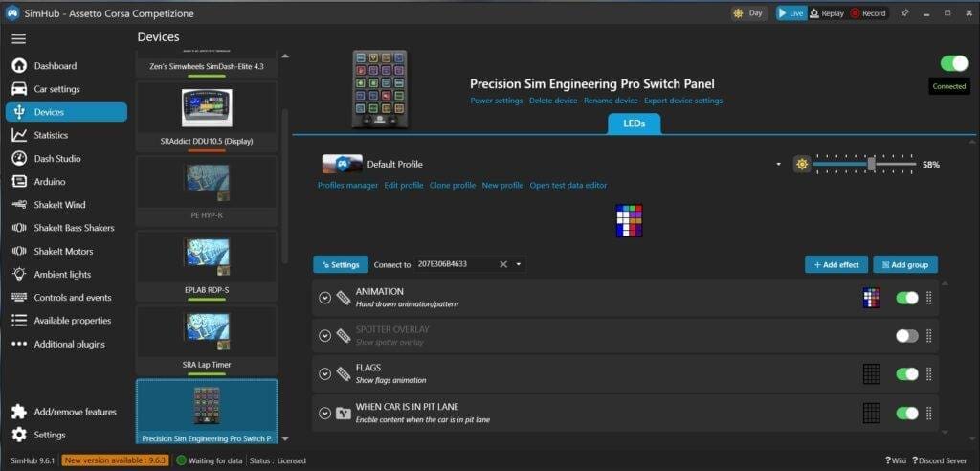Select Record mode

[x=867, y=13]
